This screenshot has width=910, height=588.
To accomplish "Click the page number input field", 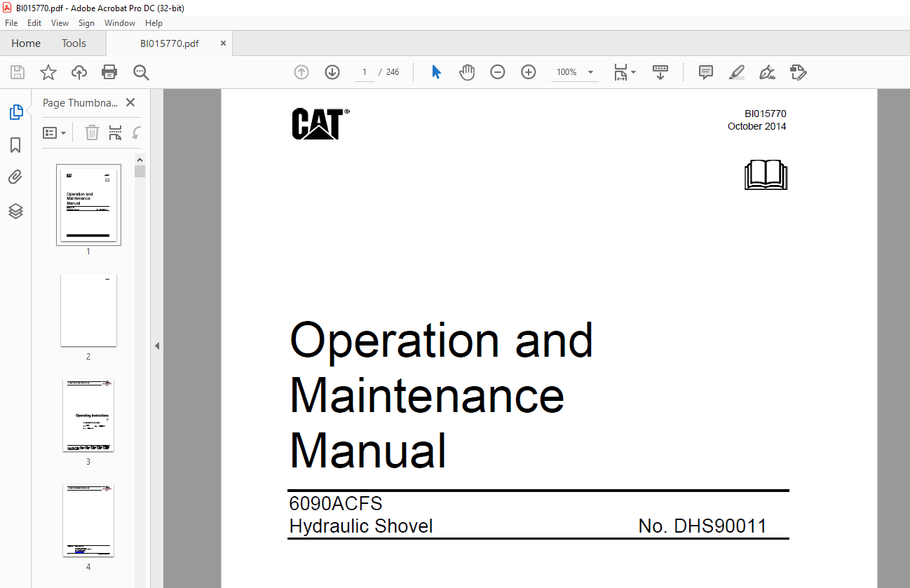I will (365, 72).
